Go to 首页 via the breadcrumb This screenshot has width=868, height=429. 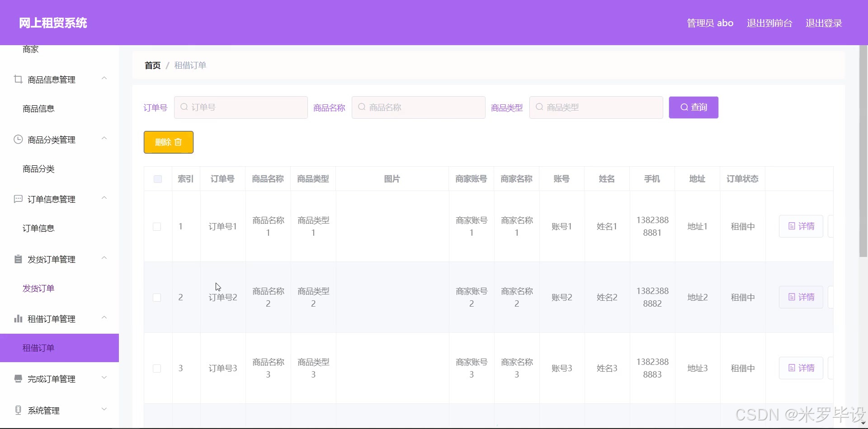point(152,65)
